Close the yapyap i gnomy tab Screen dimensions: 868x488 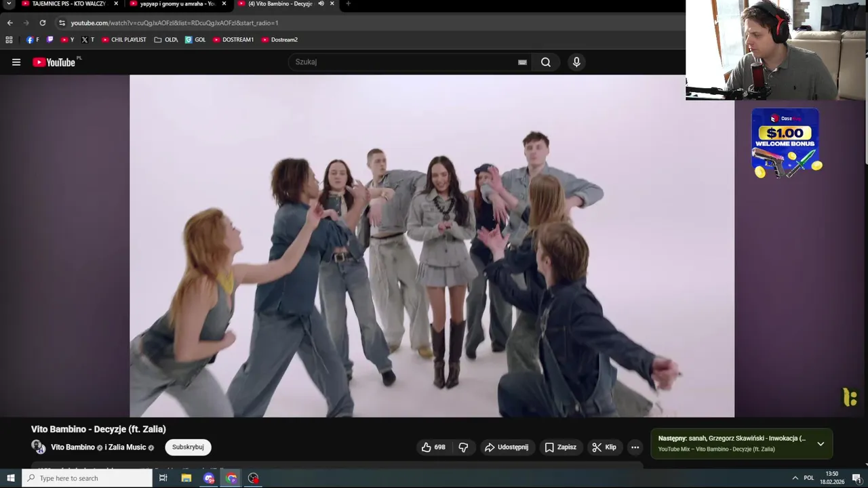(224, 3)
